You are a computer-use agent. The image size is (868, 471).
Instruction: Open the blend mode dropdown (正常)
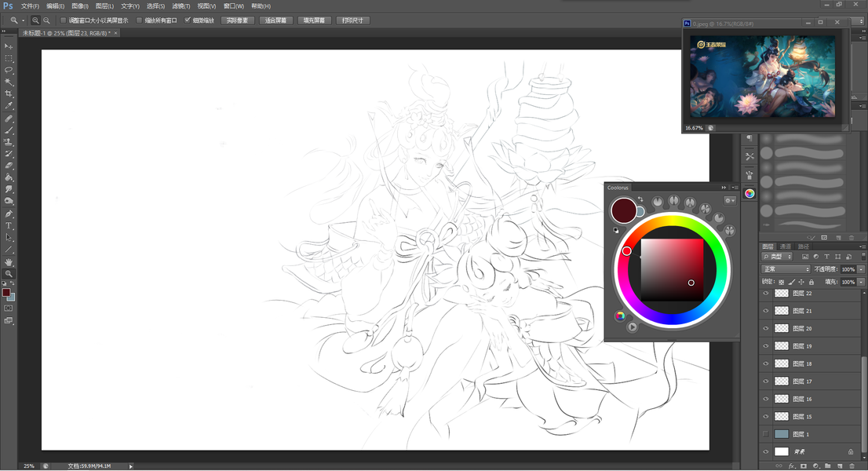click(x=786, y=269)
